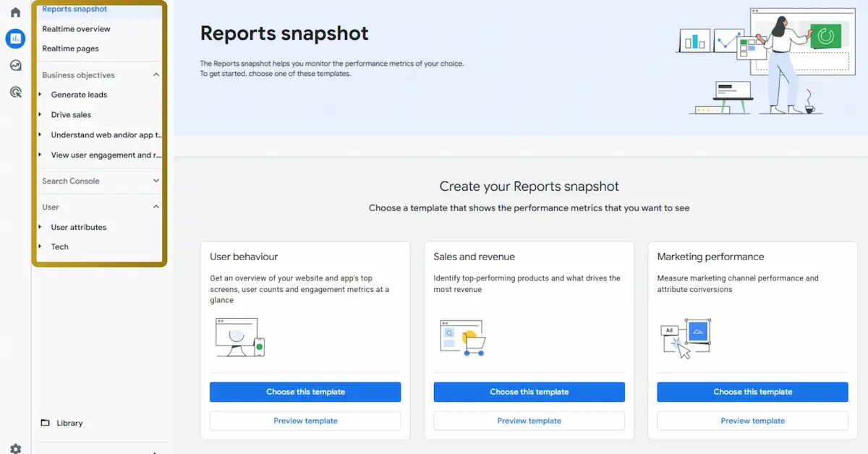This screenshot has height=454, width=868.
Task: Click the User behaviour template illustration
Action: pos(240,337)
